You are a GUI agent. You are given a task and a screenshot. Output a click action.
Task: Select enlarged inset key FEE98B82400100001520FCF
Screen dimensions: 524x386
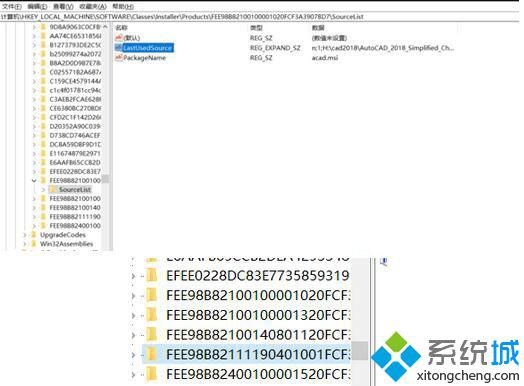pos(258,374)
